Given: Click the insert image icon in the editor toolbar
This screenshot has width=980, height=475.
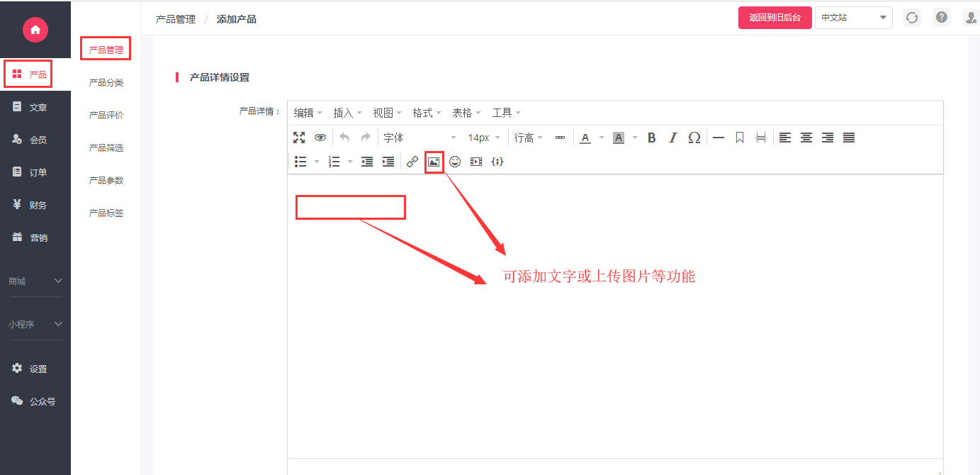Looking at the screenshot, I should 434,162.
